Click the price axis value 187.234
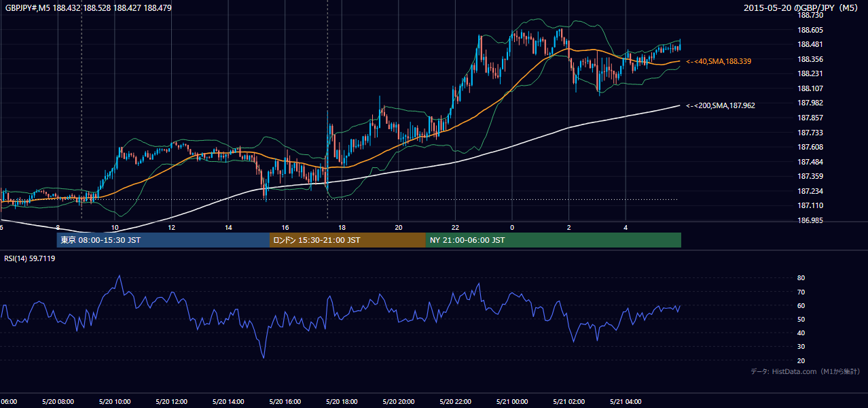 [810, 191]
